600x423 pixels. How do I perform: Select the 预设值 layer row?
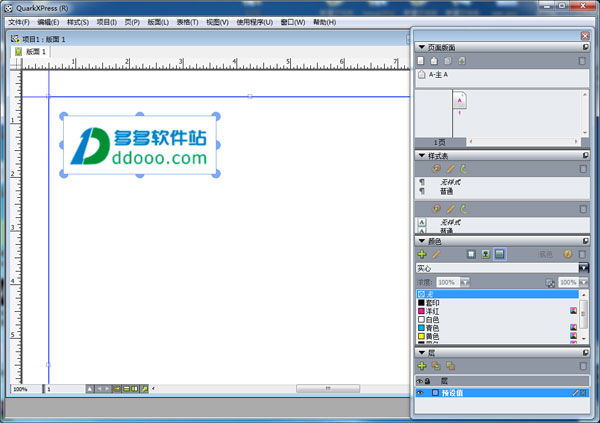pyautogui.click(x=502, y=393)
